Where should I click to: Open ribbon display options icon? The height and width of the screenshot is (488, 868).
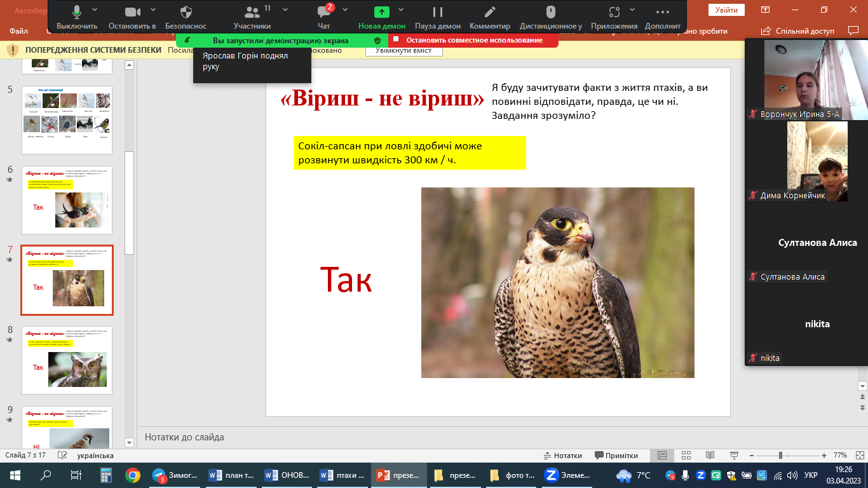coord(766,10)
